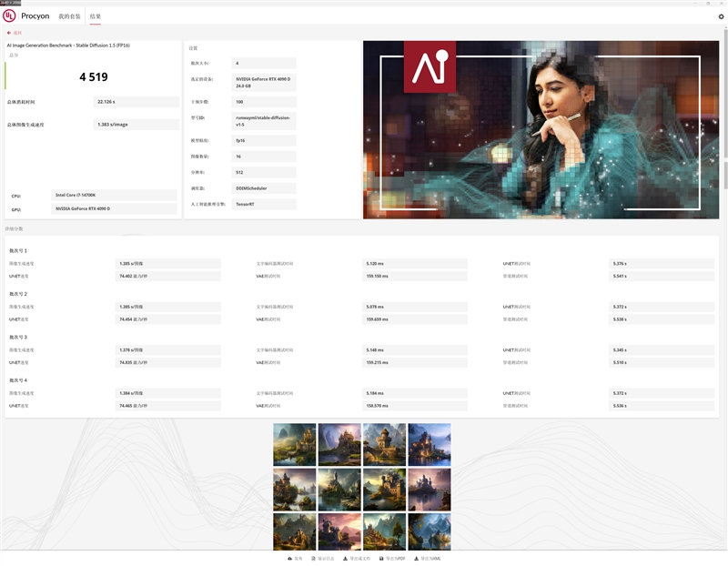Click the batch 3 speed value 1.378
728x566 pixels.
pos(168,350)
